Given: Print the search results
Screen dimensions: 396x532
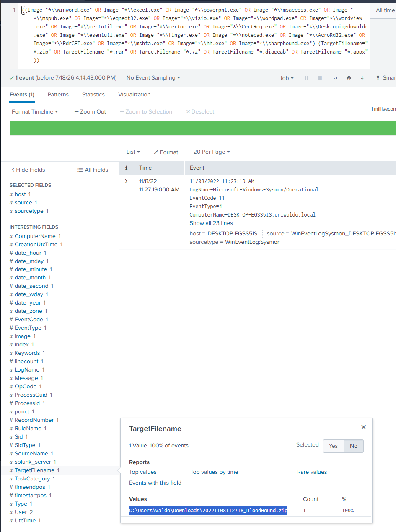Looking at the screenshot, I should (x=349, y=78).
